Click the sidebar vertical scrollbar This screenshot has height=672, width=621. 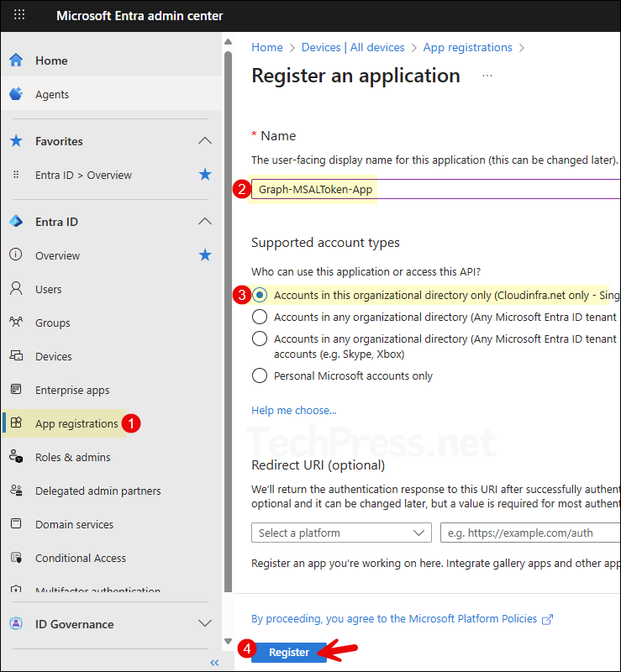pyautogui.click(x=226, y=319)
